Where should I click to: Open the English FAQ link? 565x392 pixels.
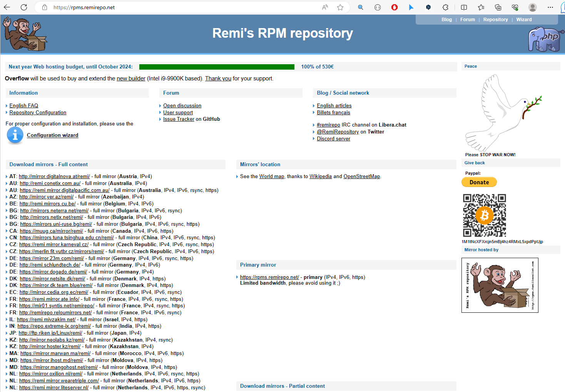(x=24, y=105)
